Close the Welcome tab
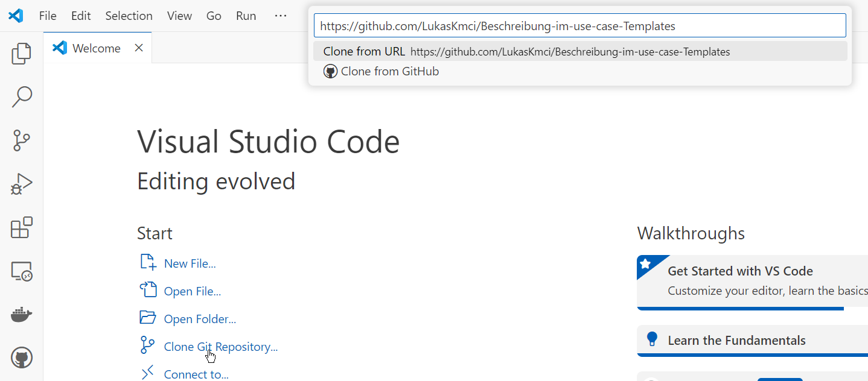Screen dimensions: 868x381 [139, 48]
